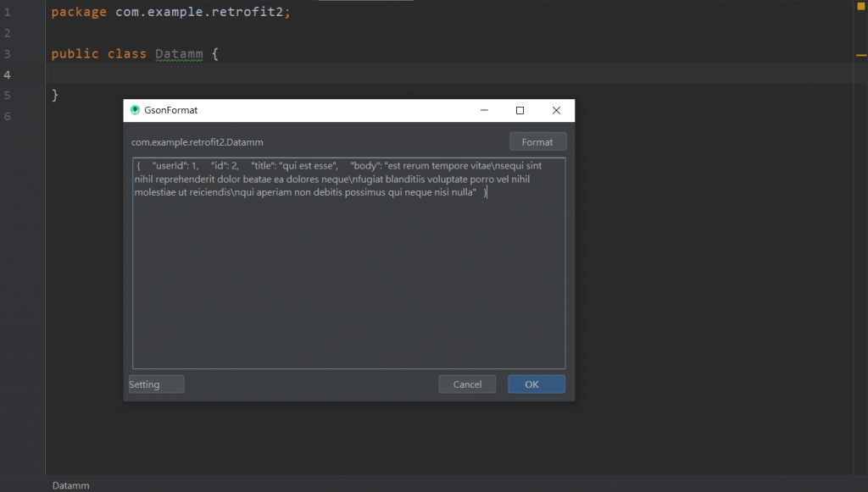Viewport: 868px width, 492px height.
Task: Click the GsonFormat dialog app icon
Action: [x=135, y=110]
